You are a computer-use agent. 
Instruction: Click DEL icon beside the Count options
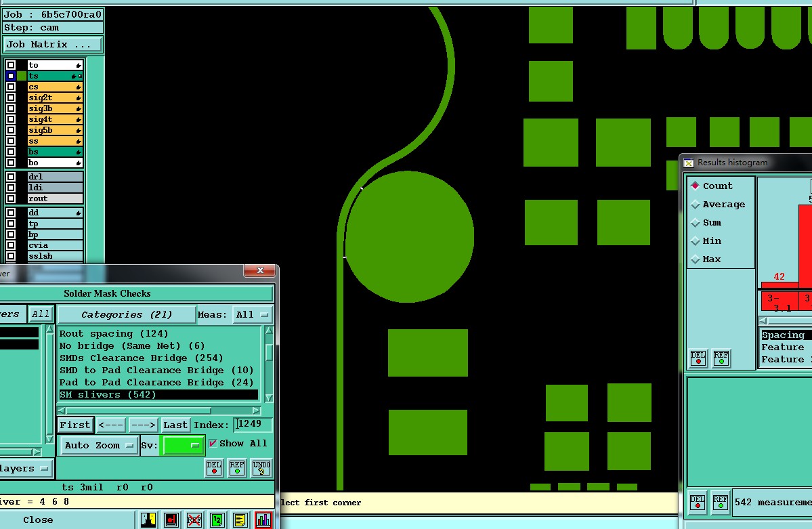(698, 358)
